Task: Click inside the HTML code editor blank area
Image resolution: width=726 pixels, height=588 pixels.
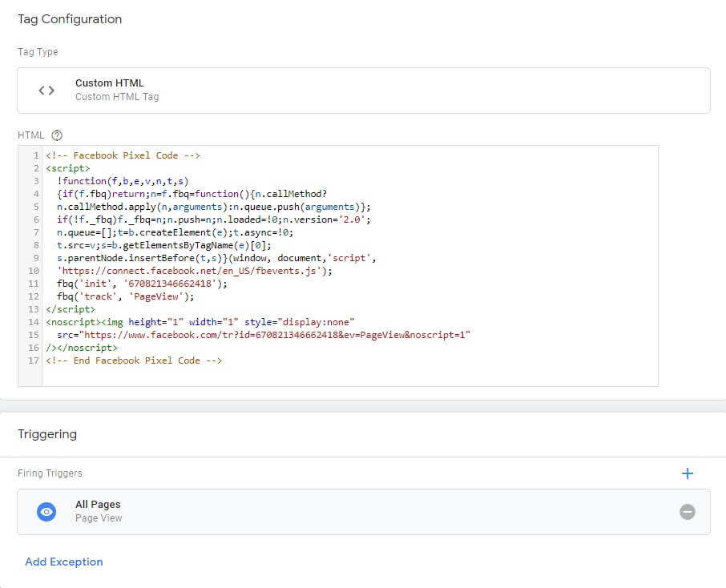Action: click(349, 375)
